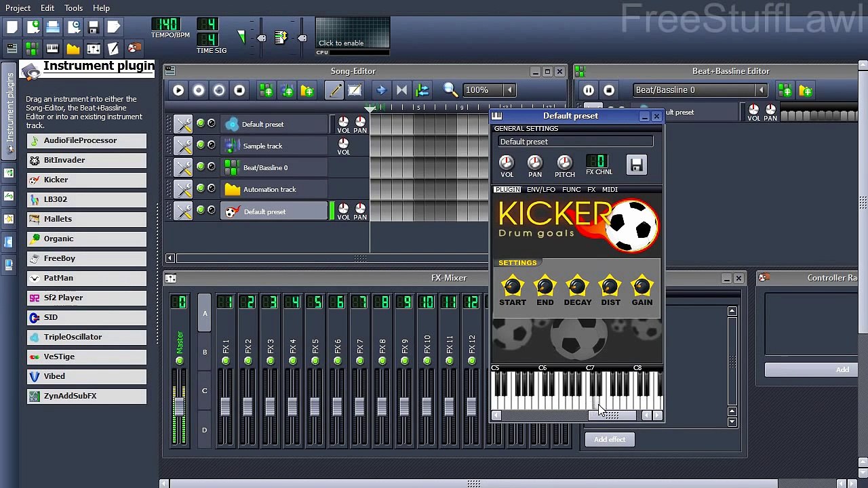Pause playback in the Beat+Bassline Editor
This screenshot has height=488, width=868.
click(589, 90)
